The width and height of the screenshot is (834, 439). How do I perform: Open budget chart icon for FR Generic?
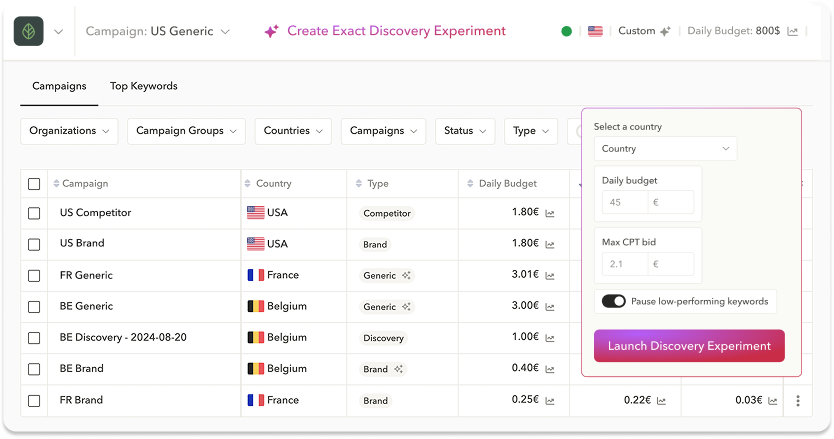point(550,276)
